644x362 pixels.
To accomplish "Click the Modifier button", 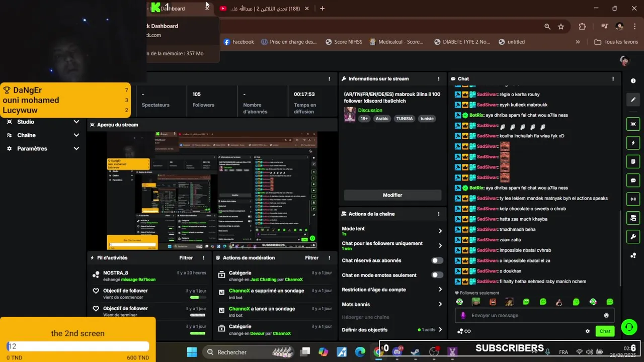I will pyautogui.click(x=392, y=195).
